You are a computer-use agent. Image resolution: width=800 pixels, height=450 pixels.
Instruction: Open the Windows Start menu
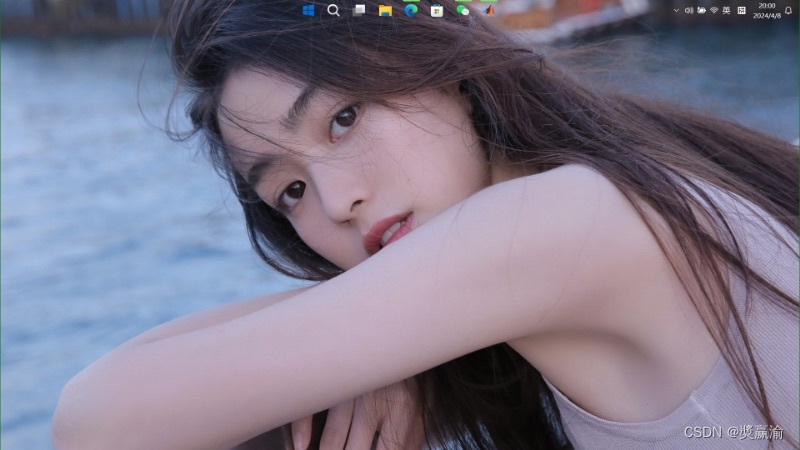coord(308,10)
